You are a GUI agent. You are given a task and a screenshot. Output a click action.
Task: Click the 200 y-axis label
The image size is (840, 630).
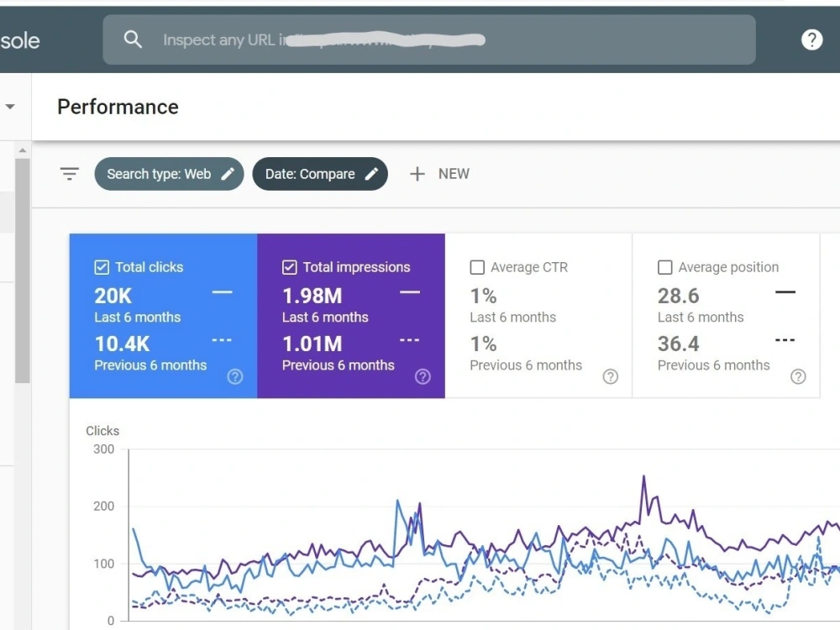tap(104, 507)
